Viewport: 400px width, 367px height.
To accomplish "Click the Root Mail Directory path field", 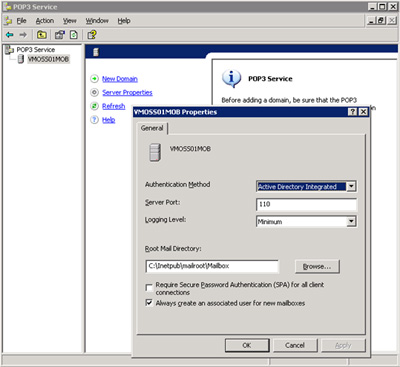I will tap(212, 266).
